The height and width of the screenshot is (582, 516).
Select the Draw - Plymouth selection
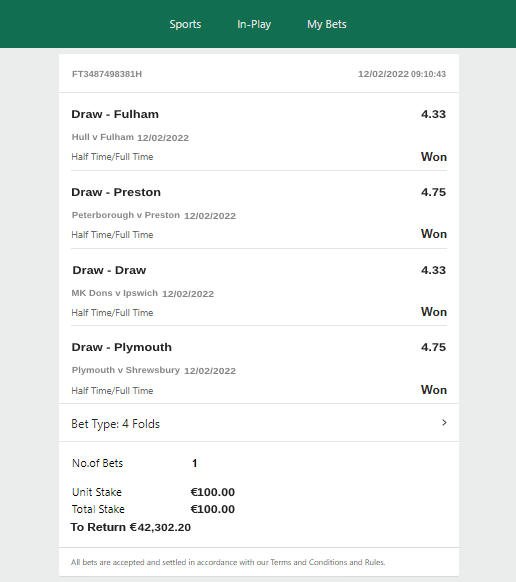[x=122, y=347]
